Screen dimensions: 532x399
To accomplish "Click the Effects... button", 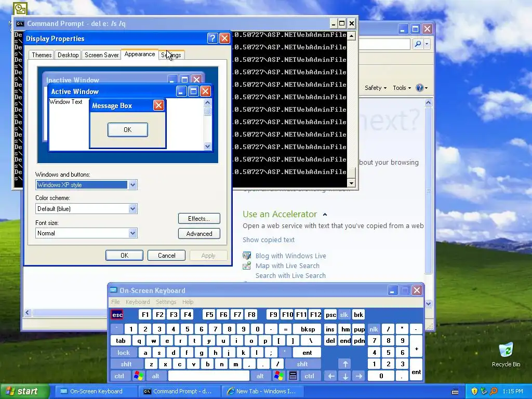I will (x=199, y=219).
